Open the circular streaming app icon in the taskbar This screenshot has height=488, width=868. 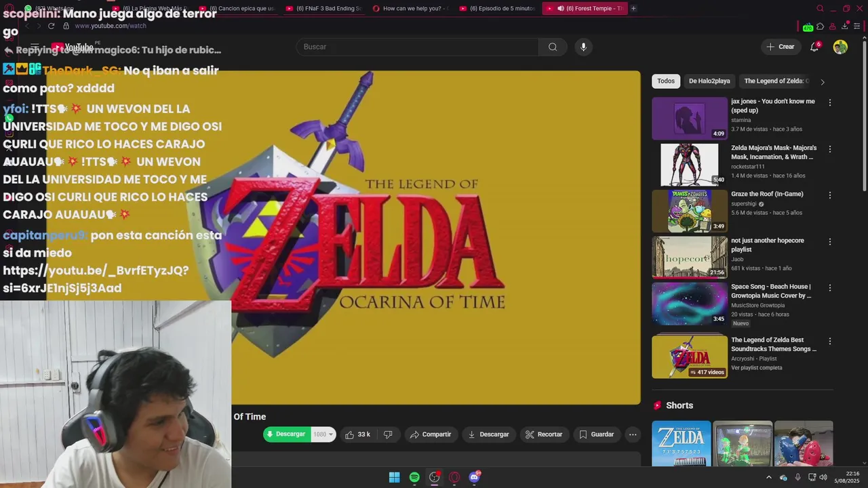point(435,477)
